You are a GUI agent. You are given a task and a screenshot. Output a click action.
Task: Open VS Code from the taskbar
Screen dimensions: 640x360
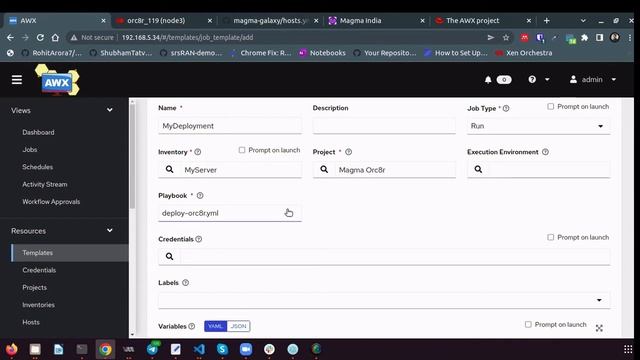point(199,349)
